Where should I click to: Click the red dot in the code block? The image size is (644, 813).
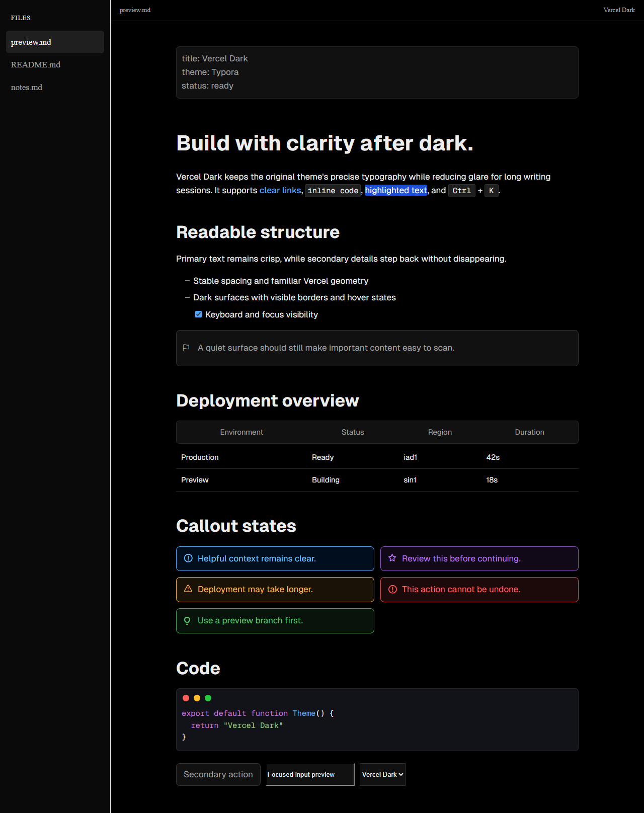coord(186,698)
